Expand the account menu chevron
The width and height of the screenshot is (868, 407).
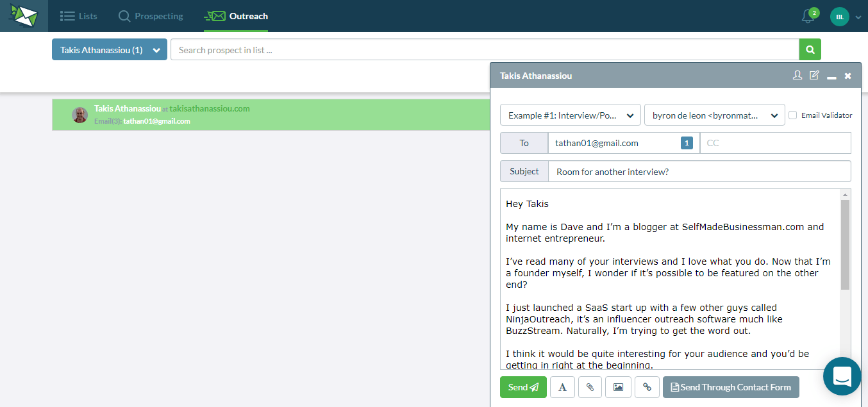pos(858,17)
